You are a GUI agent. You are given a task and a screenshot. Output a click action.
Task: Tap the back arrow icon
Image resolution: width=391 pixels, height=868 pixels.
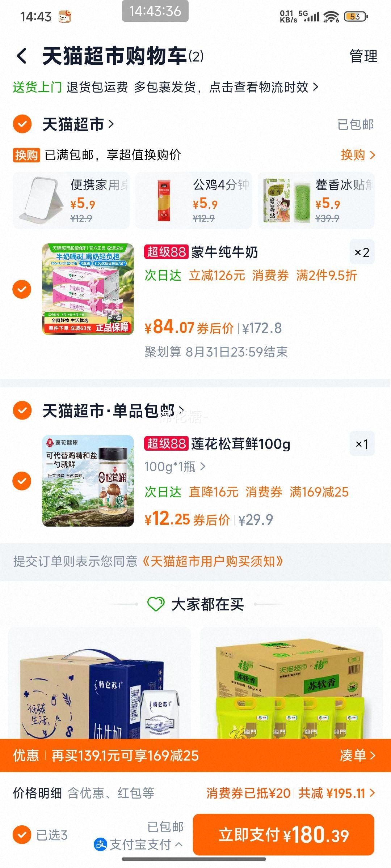(x=22, y=56)
